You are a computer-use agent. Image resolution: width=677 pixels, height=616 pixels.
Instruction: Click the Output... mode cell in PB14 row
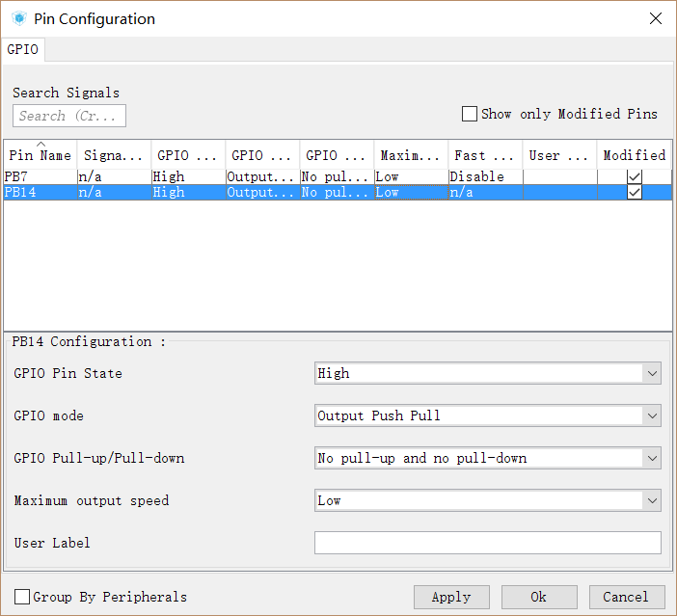tap(263, 192)
